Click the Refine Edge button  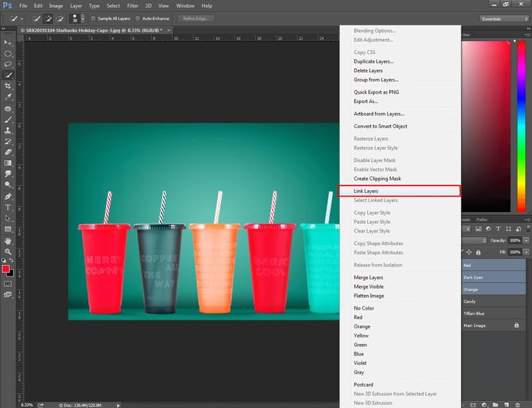click(x=196, y=19)
